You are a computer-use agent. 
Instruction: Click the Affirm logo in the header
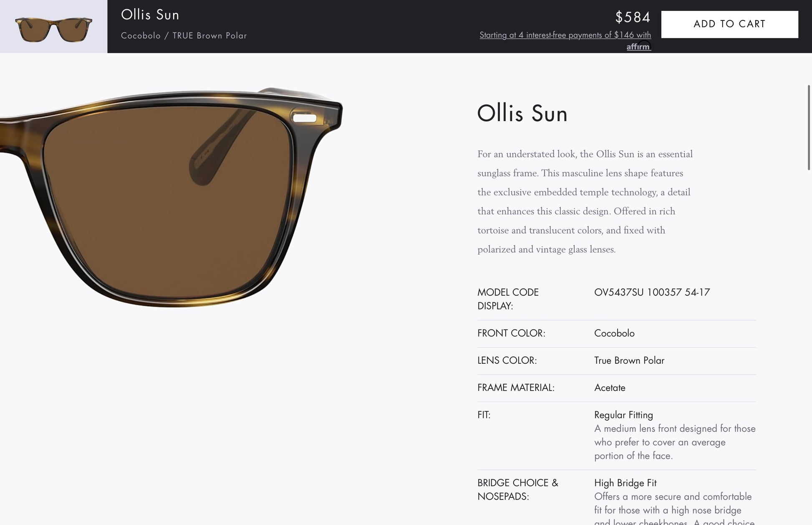pyautogui.click(x=638, y=46)
